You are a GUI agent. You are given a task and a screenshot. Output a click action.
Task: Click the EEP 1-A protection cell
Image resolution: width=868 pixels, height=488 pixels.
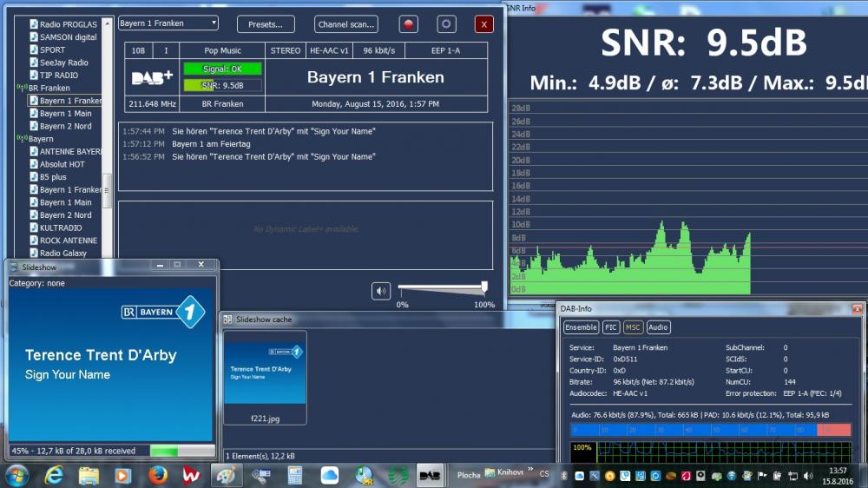(445, 50)
